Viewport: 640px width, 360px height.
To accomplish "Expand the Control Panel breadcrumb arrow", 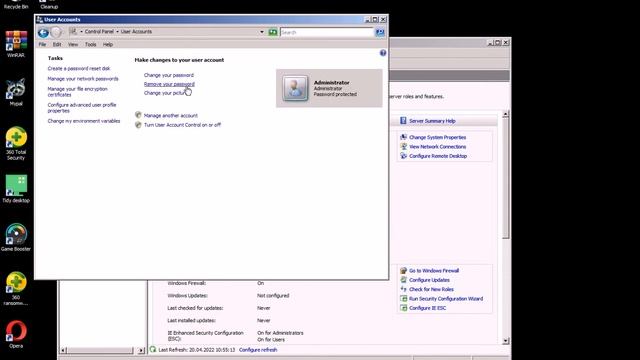I will (81, 31).
